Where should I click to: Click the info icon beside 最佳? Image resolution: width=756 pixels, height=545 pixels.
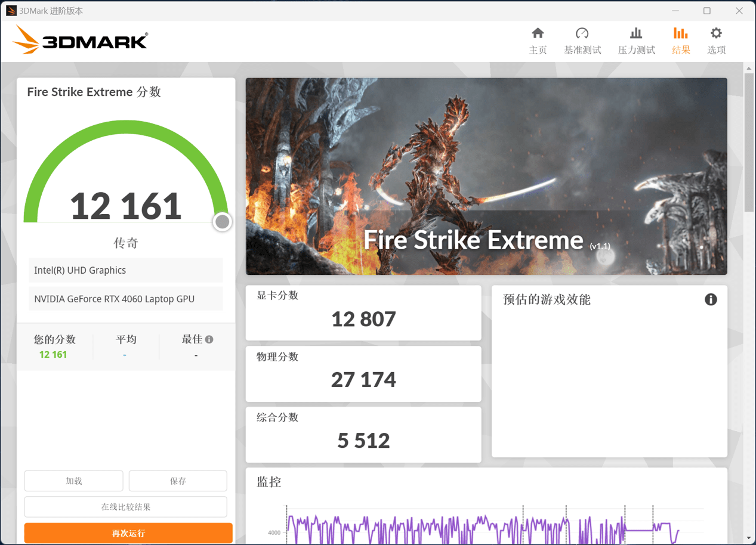(x=209, y=339)
